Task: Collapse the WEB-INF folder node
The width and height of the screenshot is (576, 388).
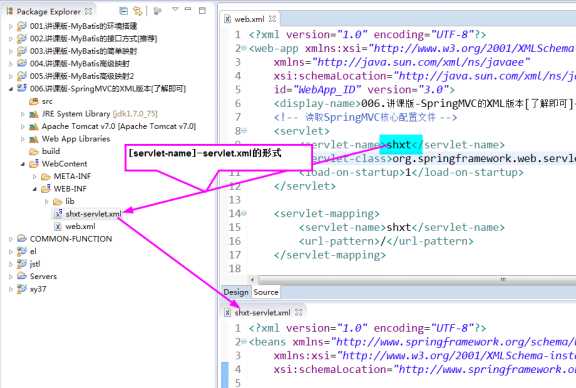Action: (35, 189)
